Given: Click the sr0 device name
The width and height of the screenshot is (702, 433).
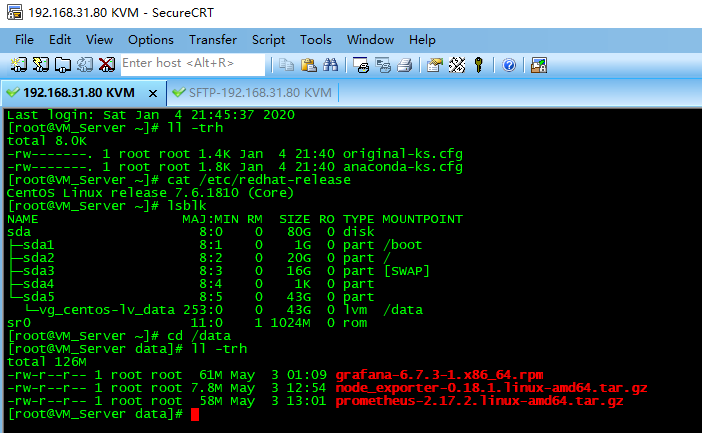Looking at the screenshot, I should (x=19, y=323).
